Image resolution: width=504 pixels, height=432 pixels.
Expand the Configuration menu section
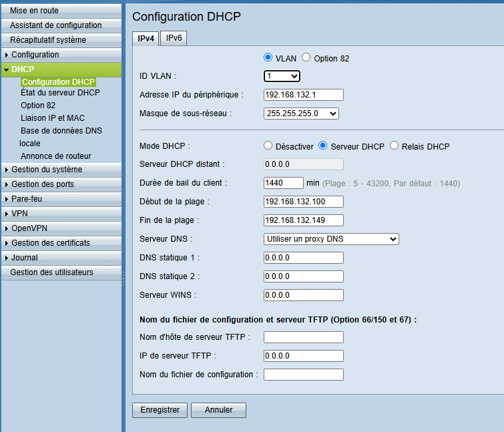[x=35, y=55]
